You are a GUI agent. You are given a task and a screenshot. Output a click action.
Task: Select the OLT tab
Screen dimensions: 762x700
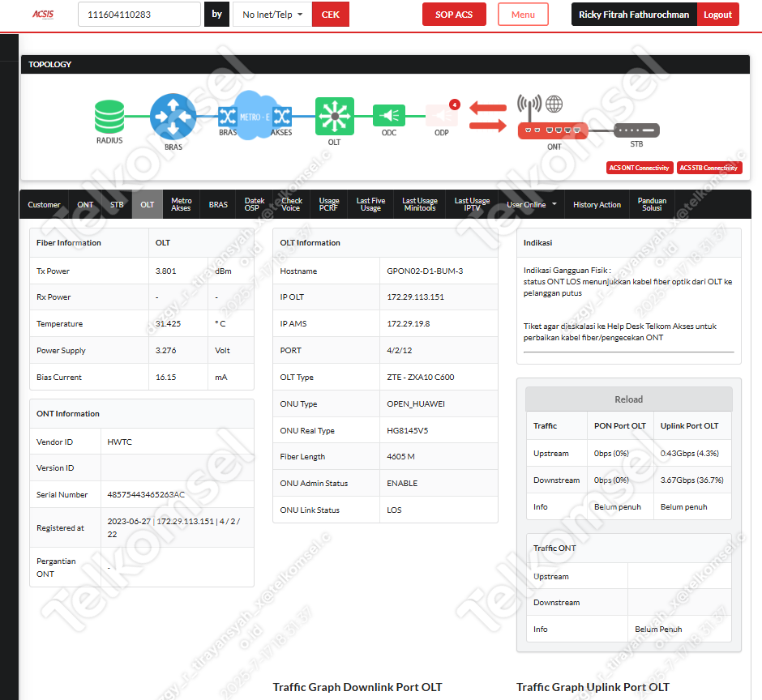pyautogui.click(x=148, y=204)
